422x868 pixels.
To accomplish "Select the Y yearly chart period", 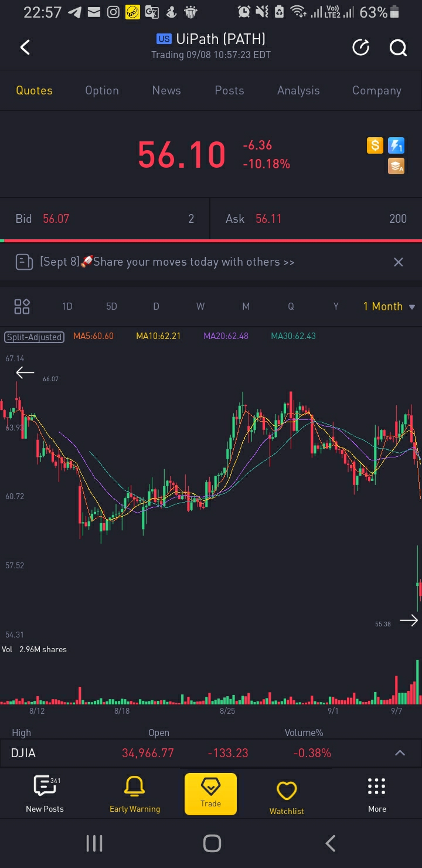I will coord(336,306).
